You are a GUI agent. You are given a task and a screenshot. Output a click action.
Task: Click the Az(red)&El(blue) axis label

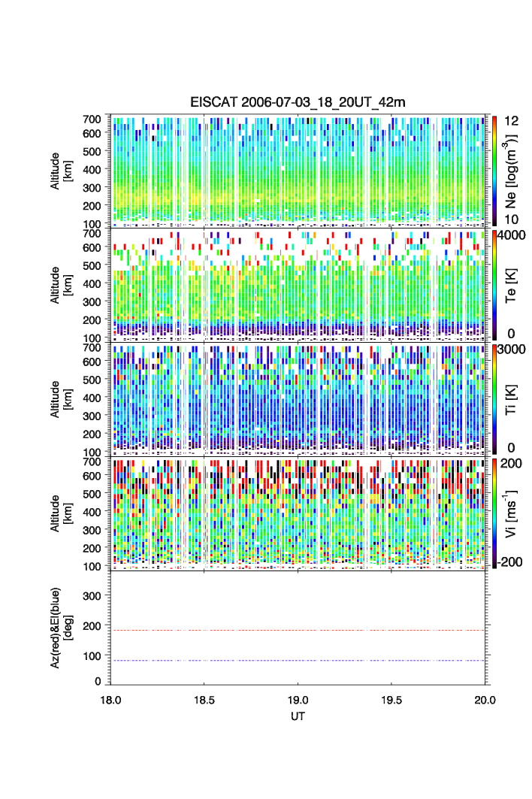click(x=59, y=628)
